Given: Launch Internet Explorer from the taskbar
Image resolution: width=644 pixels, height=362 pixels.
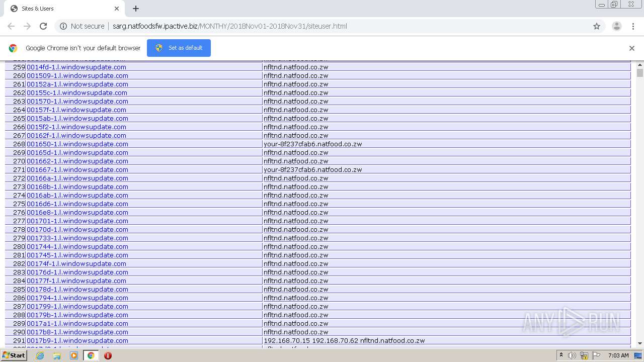Looking at the screenshot, I should coord(40,355).
